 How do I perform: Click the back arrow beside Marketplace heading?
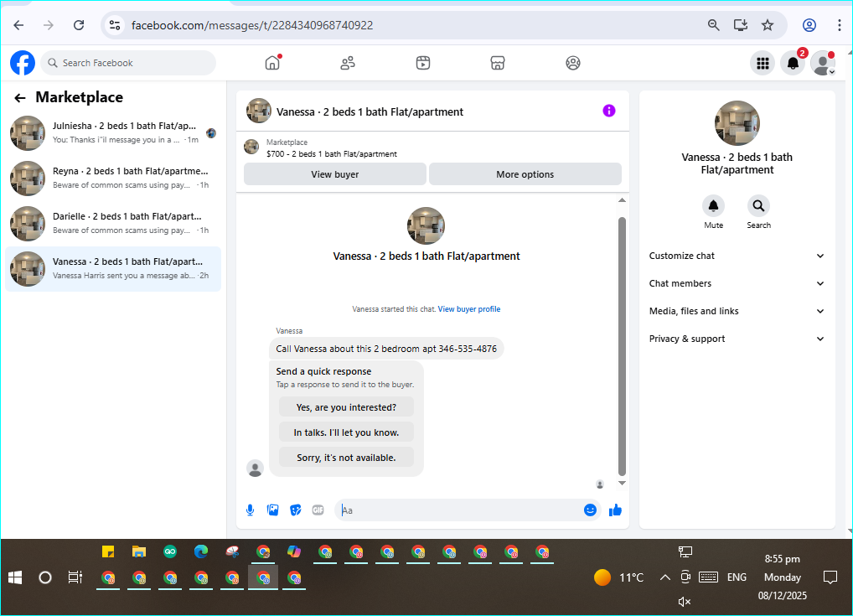20,98
